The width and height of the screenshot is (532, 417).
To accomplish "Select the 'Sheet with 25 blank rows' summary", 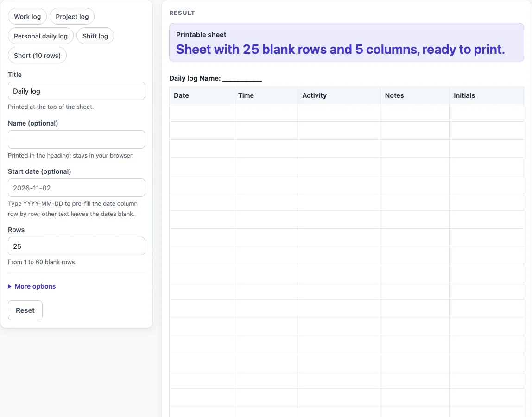I will click(340, 50).
